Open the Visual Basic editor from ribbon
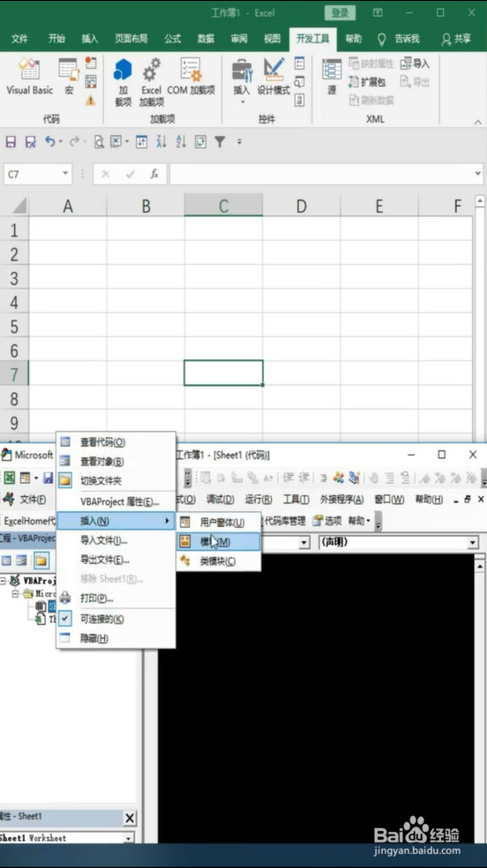The image size is (487, 868). [29, 77]
